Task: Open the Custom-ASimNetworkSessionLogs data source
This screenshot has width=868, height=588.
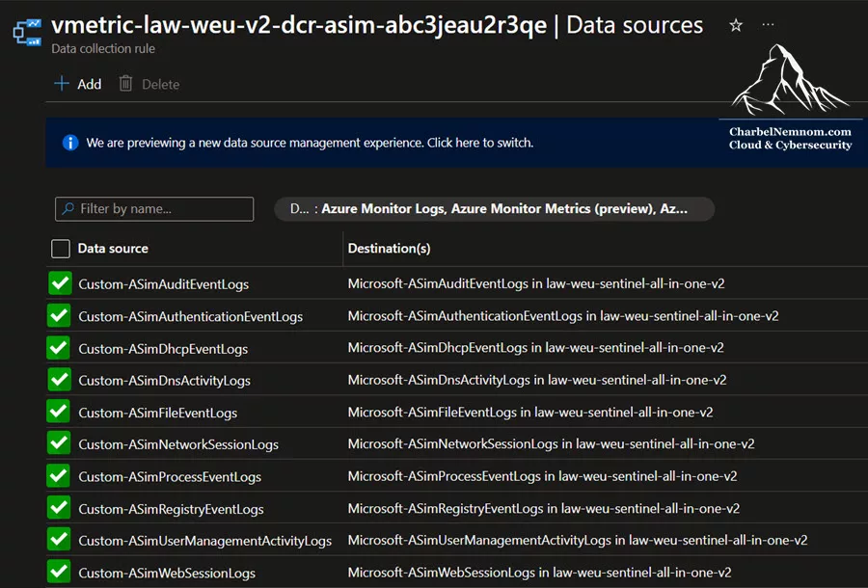Action: pyautogui.click(x=178, y=444)
